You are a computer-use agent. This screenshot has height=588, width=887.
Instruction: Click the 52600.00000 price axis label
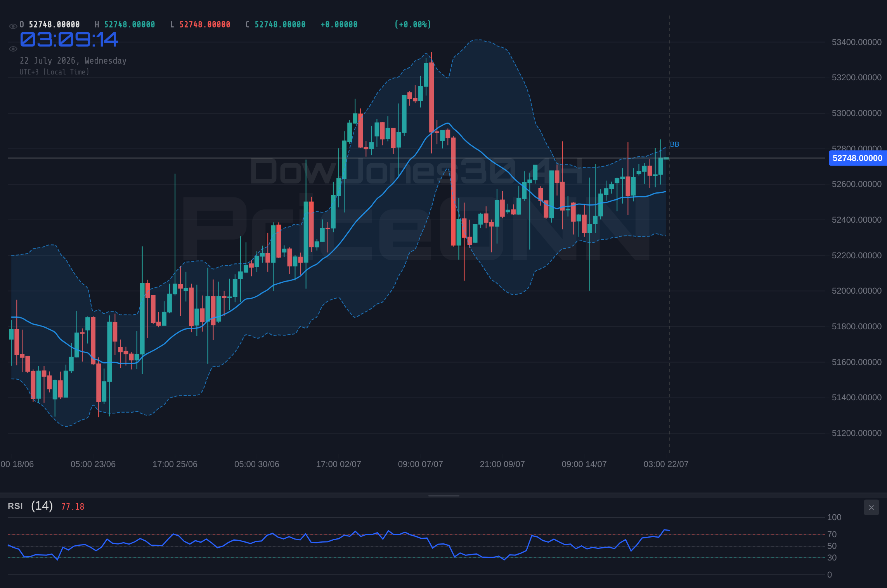[857, 184]
